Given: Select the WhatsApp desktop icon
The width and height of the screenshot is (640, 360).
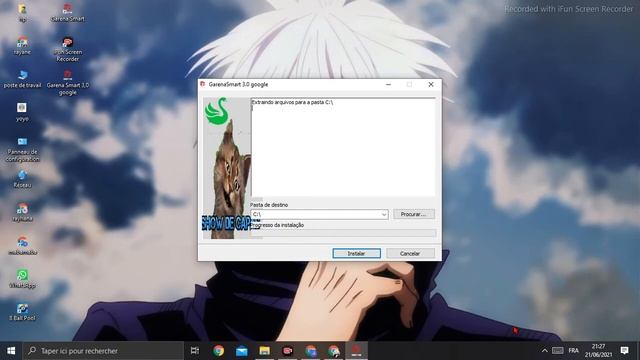Looking at the screenshot, I should tap(22, 279).
